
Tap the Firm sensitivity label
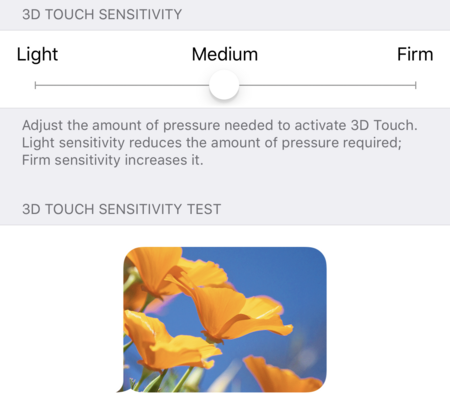pyautogui.click(x=415, y=54)
